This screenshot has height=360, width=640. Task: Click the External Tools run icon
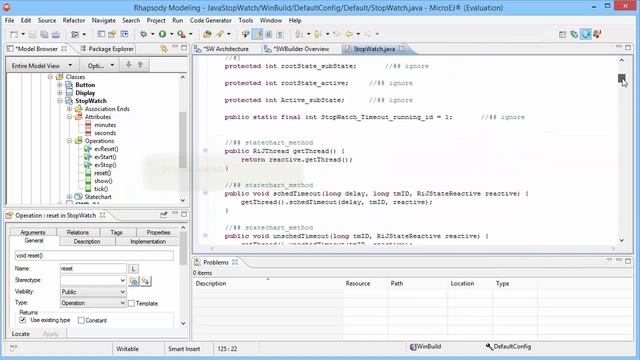tap(182, 34)
